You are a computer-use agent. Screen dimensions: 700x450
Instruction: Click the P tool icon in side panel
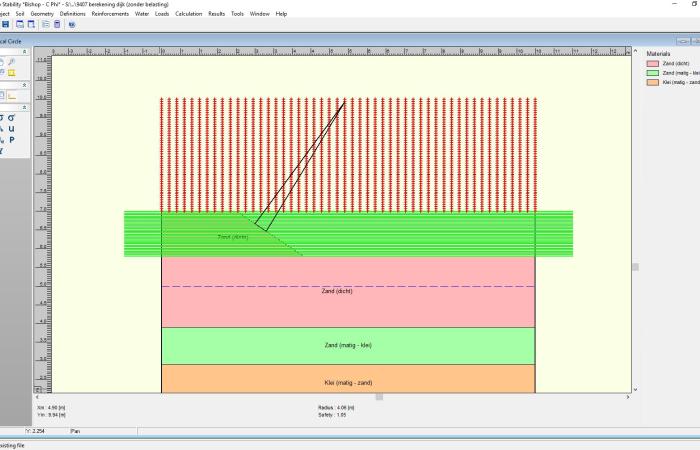(11, 140)
